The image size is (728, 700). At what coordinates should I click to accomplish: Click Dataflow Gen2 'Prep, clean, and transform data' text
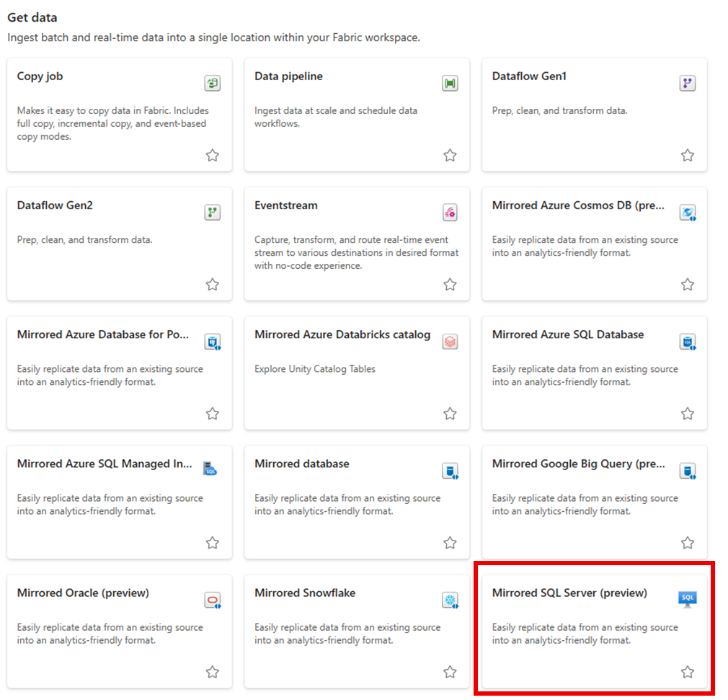click(84, 239)
